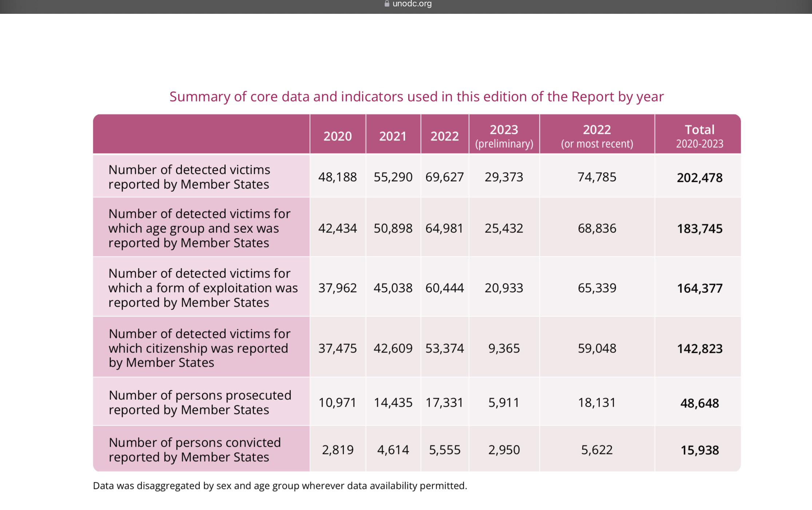Click the cell value 69,627
Screen dimensions: 812x510
click(x=445, y=177)
